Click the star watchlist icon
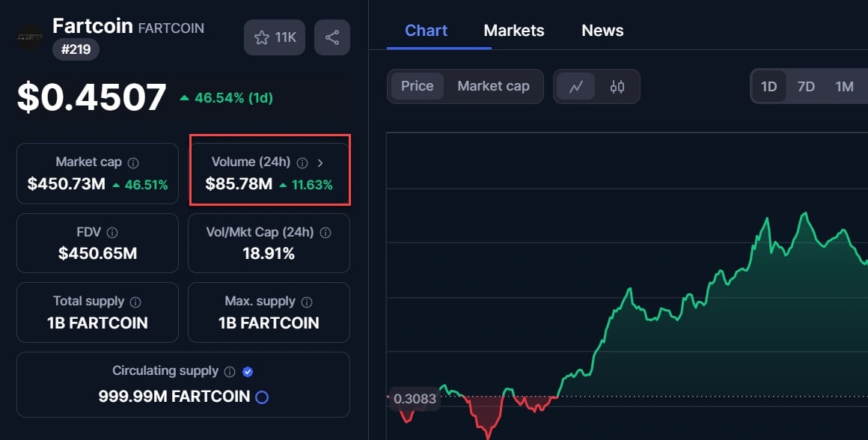868x440 pixels. click(x=261, y=37)
